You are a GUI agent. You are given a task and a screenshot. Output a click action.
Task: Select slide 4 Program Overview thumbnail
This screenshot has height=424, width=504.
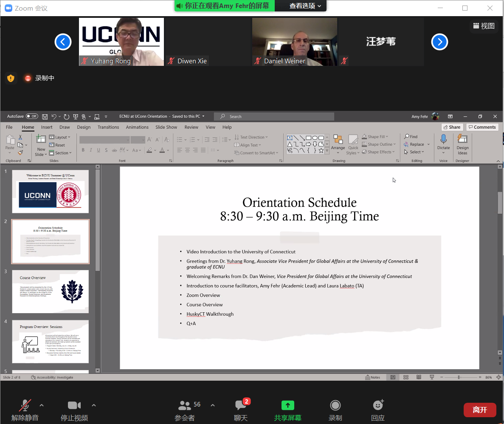[x=51, y=342]
